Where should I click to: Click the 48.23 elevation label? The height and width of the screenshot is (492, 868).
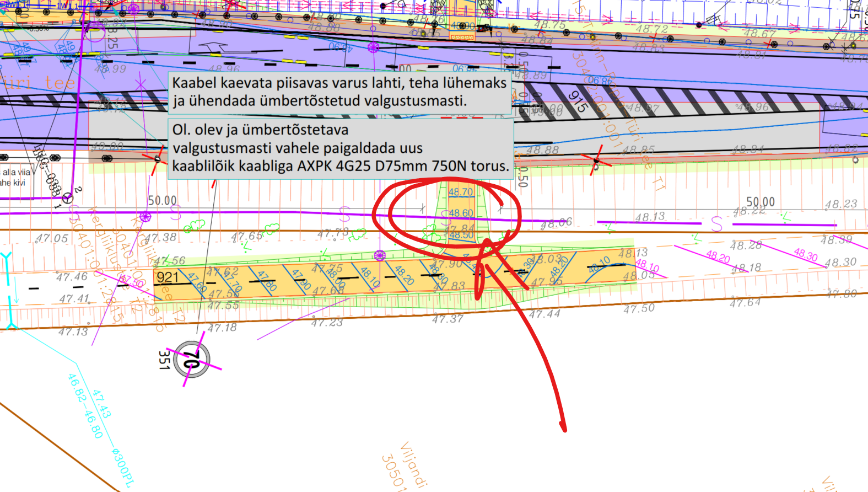coord(840,204)
